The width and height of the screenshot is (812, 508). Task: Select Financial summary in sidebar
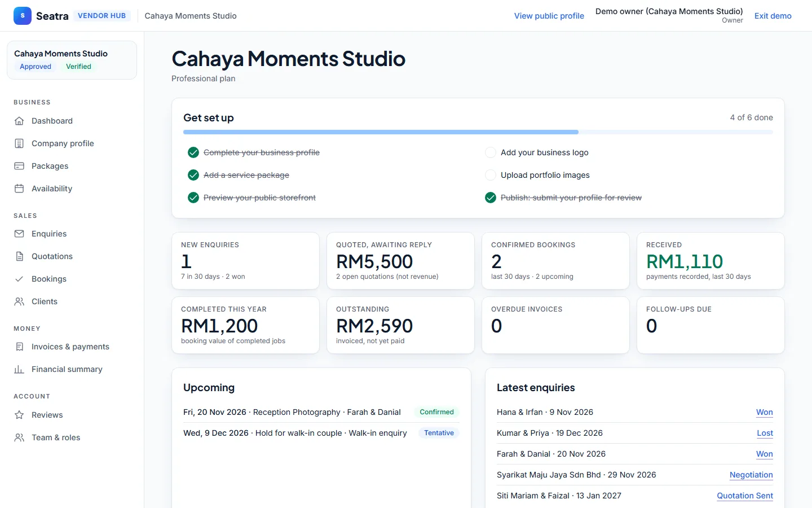[x=67, y=369]
